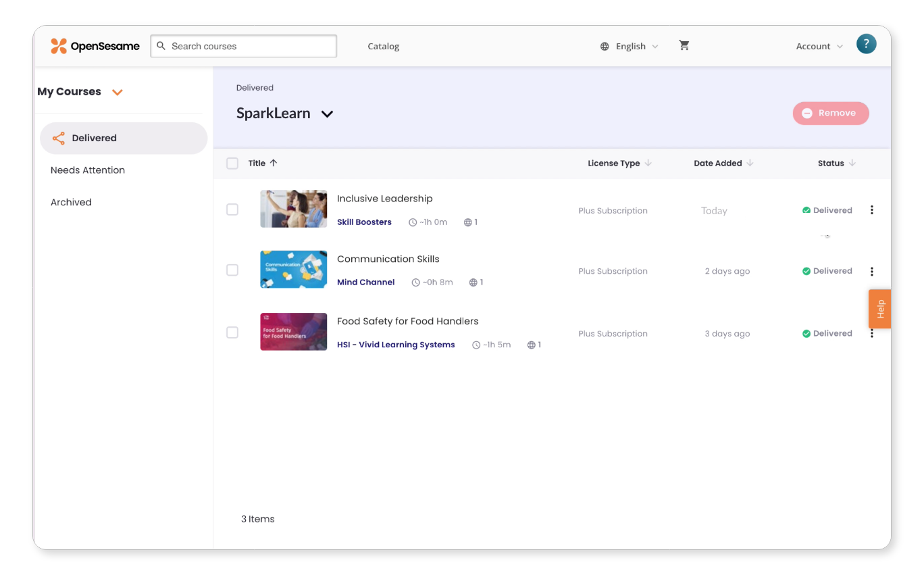Sort by Title ascending arrow
This screenshot has height=575, width=924.
[274, 163]
